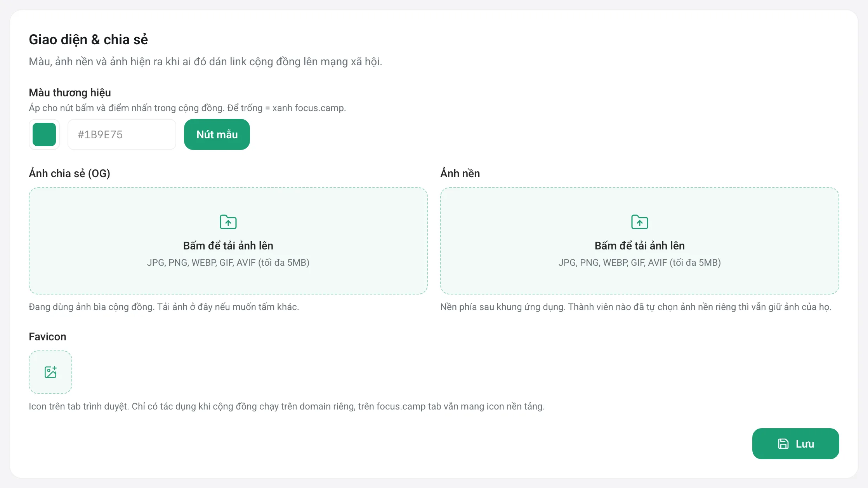Click the file-format hint in the Ảnh nền upload box

pyautogui.click(x=640, y=263)
